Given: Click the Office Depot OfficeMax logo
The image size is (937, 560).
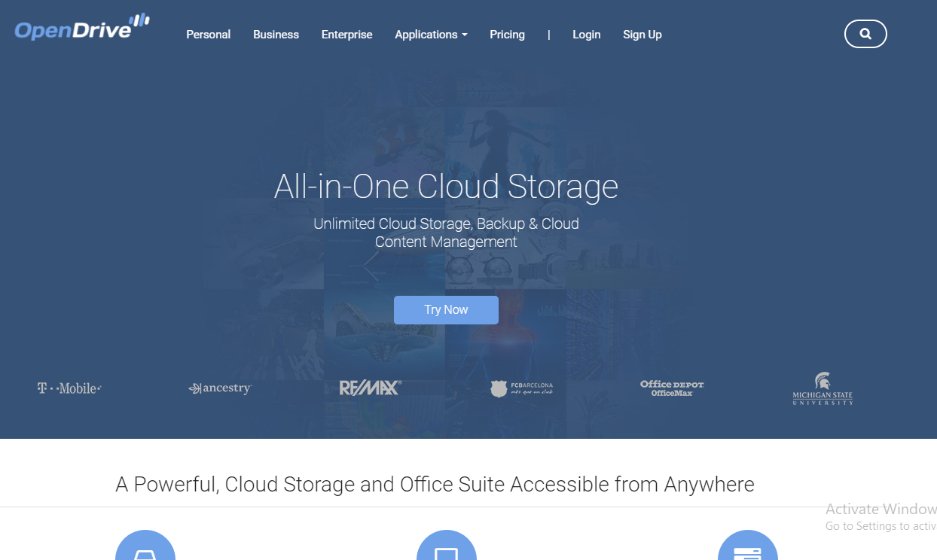Looking at the screenshot, I should pos(672,388).
